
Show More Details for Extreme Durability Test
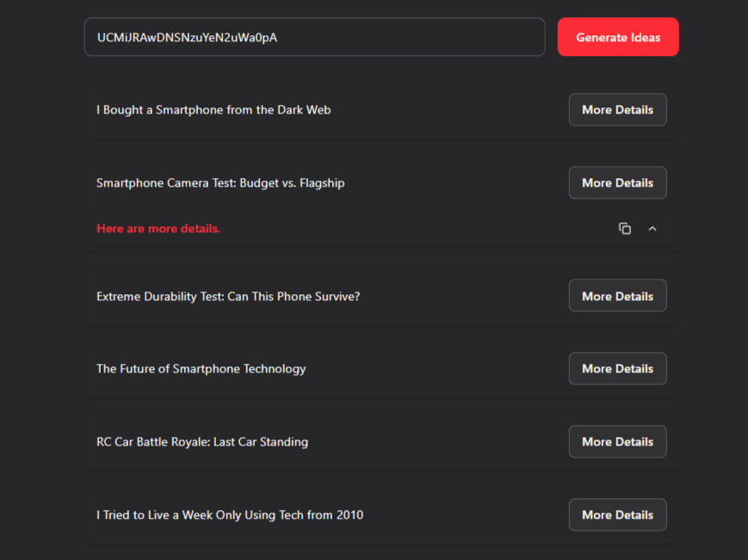point(617,296)
